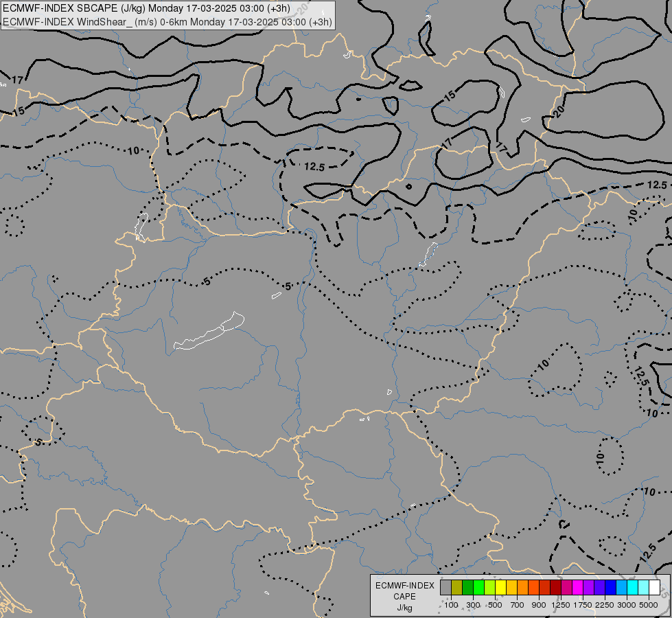Viewport: 672px width, 618px height.
Task: Click the "ECMWF-INDEX" label in the legend box
Action: point(405,586)
